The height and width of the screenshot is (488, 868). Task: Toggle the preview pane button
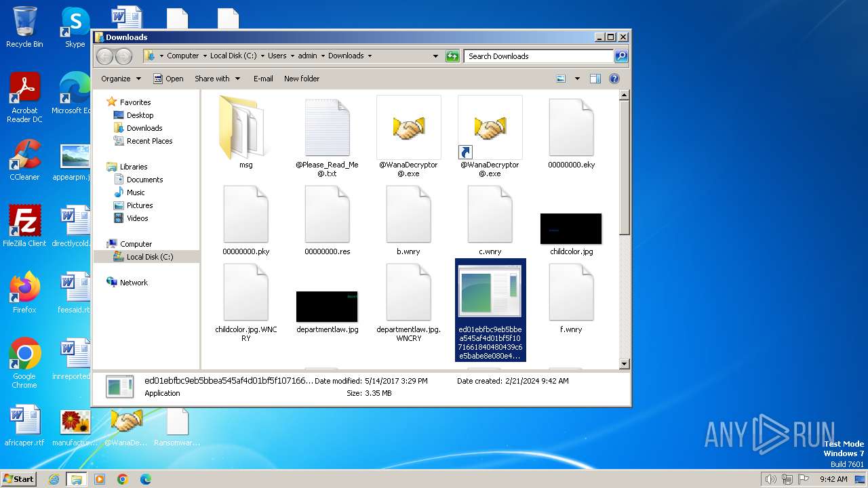pos(595,79)
